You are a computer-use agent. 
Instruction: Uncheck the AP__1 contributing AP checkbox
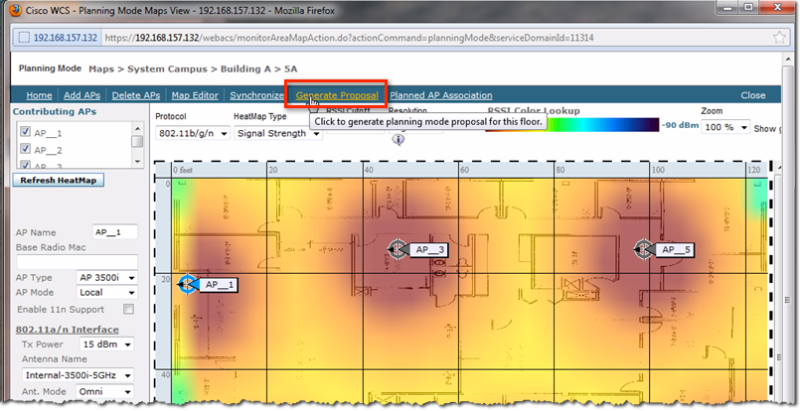25,132
